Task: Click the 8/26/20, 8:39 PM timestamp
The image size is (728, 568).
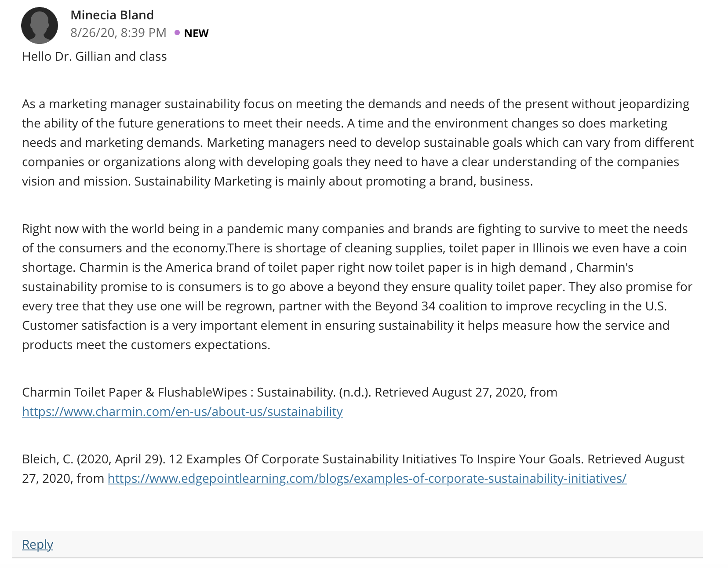Action: tap(118, 33)
